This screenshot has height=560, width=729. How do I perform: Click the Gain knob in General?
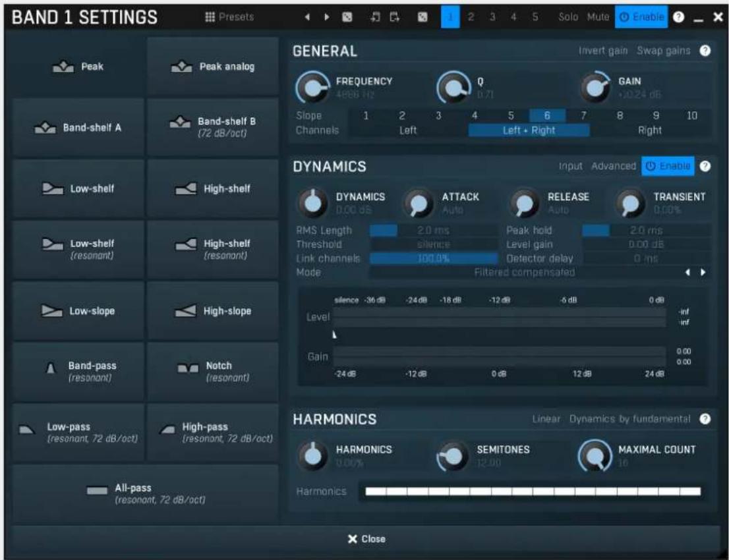[596, 88]
